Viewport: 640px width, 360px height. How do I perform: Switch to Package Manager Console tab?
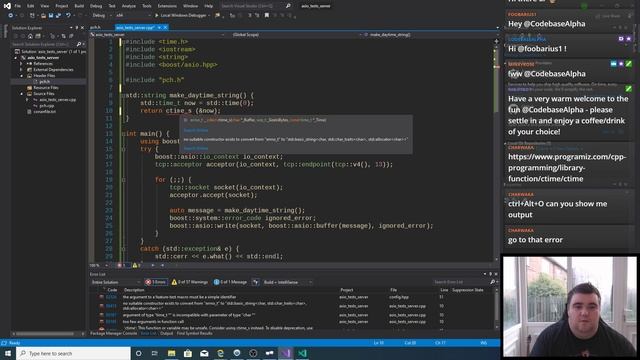[113, 333]
